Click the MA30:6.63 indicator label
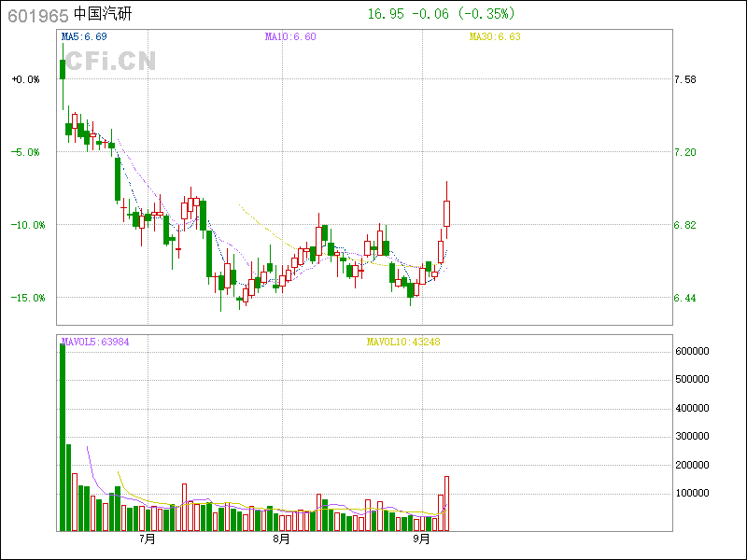 (494, 37)
